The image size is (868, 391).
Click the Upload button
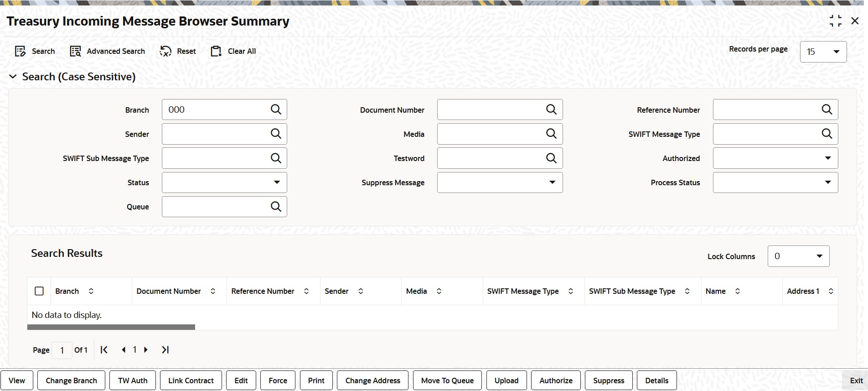[506, 381]
